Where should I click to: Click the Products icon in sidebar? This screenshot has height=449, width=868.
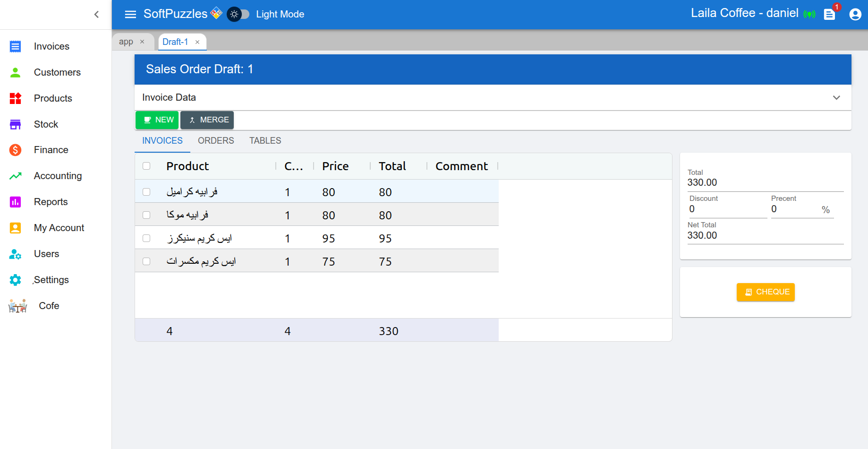click(15, 98)
